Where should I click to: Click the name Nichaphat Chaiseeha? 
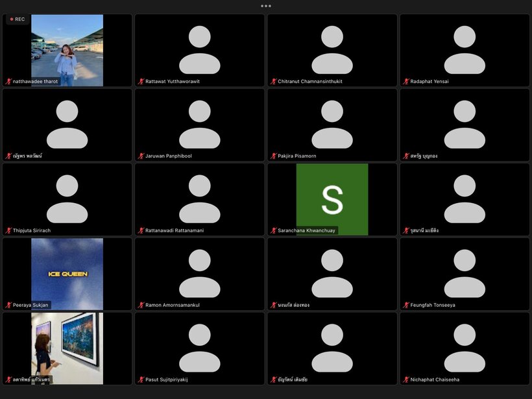(x=435, y=380)
